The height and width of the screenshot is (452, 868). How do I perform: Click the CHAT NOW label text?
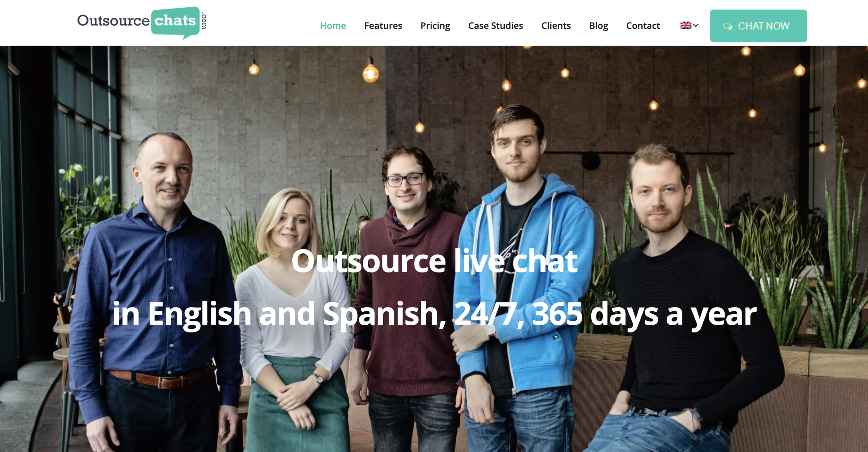[x=763, y=26]
